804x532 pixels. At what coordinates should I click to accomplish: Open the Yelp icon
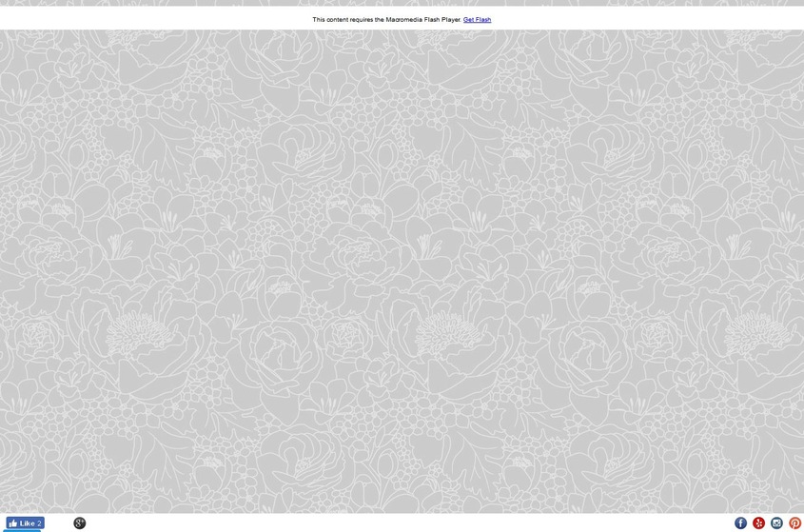(758, 522)
